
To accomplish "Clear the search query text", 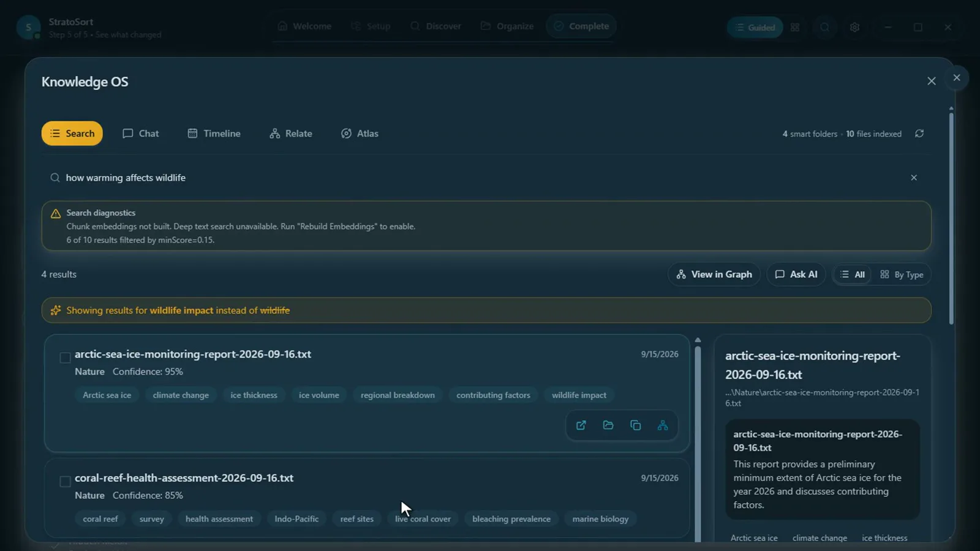I will click(x=914, y=178).
